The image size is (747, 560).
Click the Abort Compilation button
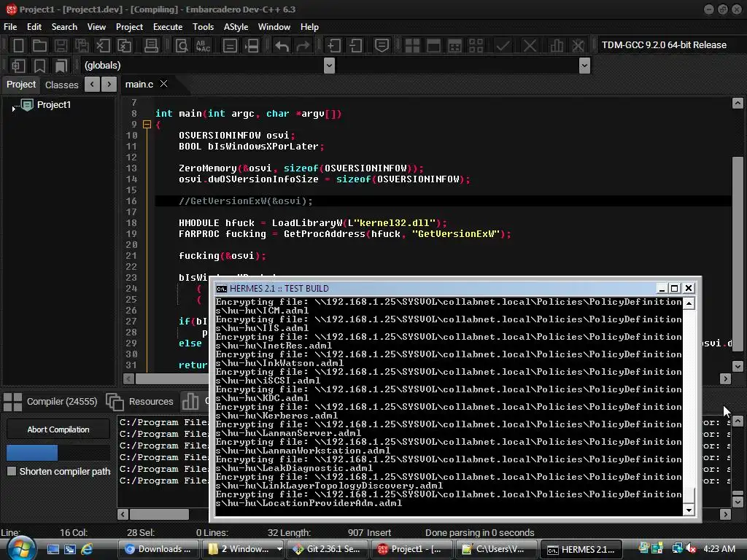58,429
